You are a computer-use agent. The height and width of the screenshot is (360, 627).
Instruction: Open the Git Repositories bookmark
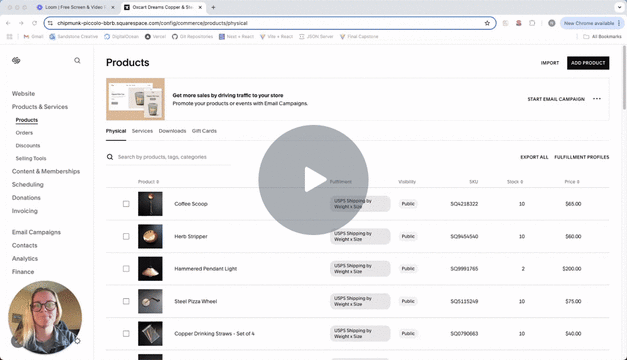pos(192,36)
